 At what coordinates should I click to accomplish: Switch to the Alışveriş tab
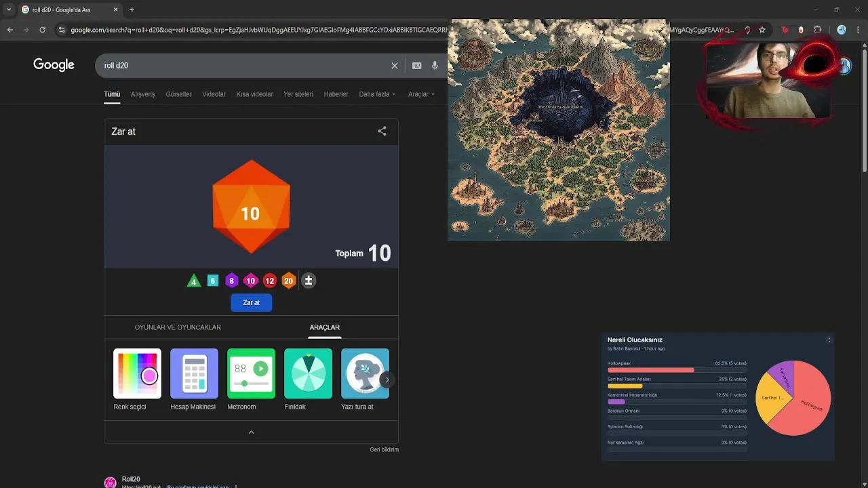142,94
